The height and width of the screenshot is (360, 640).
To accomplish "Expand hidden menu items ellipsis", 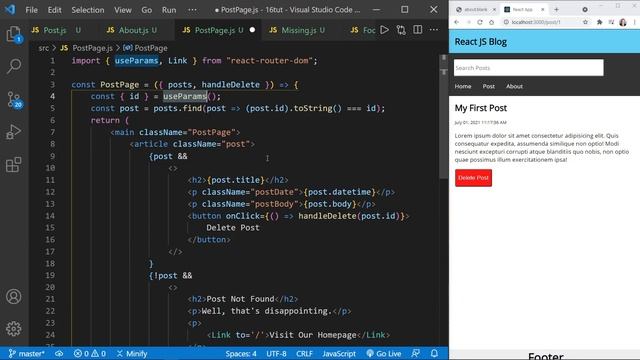I will pyautogui.click(x=192, y=10).
